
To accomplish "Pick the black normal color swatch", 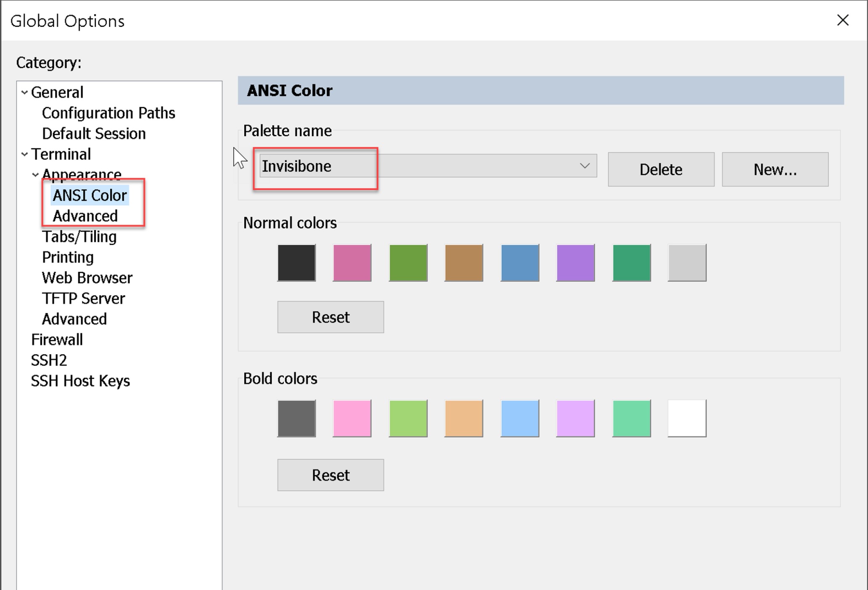I will pyautogui.click(x=296, y=263).
